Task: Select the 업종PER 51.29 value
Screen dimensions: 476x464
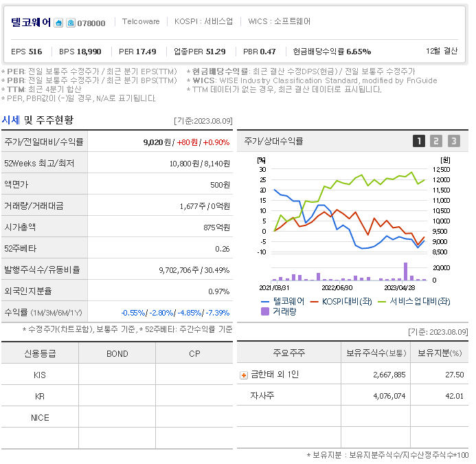Action: coord(199,52)
